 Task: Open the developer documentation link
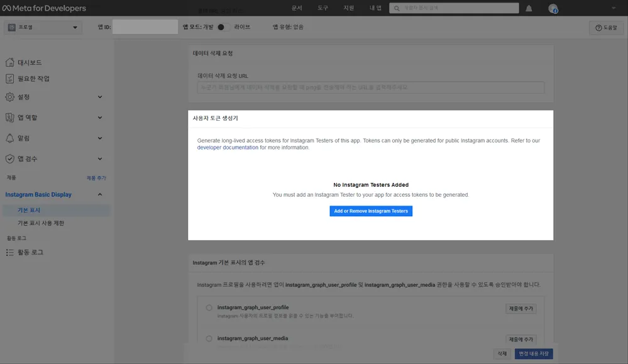(228, 147)
